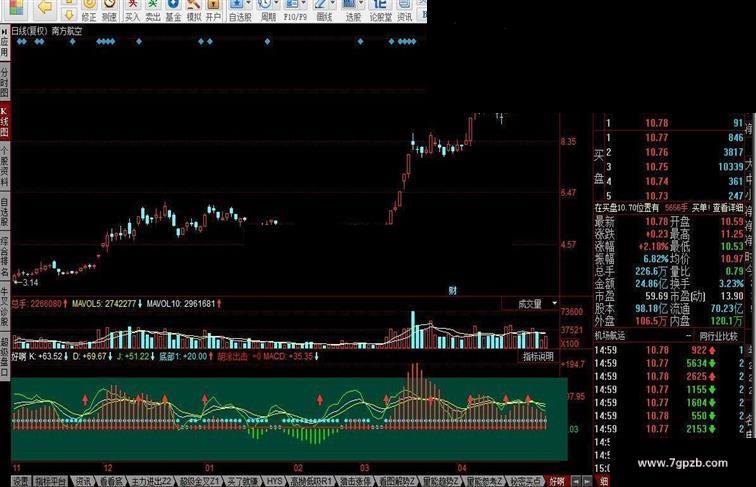This screenshot has height=487, width=756.
Task: Click the 买入 buy icon
Action: click(132, 11)
